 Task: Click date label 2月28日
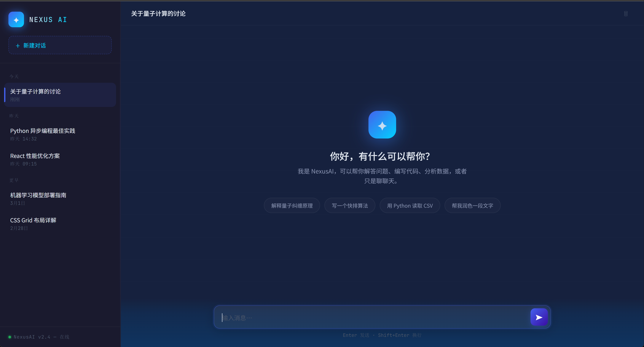tap(19, 228)
